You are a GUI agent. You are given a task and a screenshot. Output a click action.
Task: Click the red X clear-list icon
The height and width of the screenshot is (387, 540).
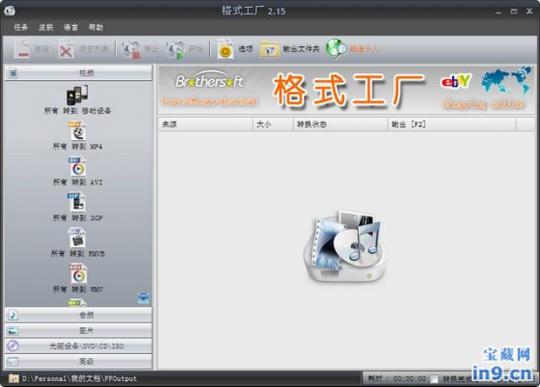pos(65,50)
